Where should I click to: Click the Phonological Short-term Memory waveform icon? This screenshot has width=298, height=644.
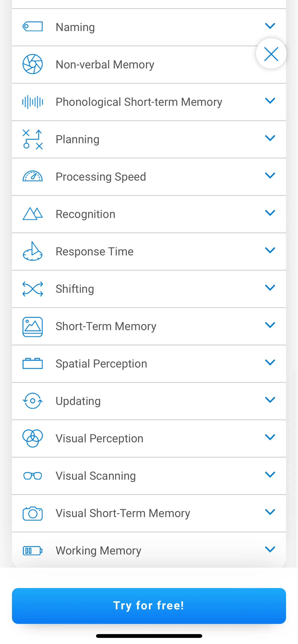click(33, 102)
